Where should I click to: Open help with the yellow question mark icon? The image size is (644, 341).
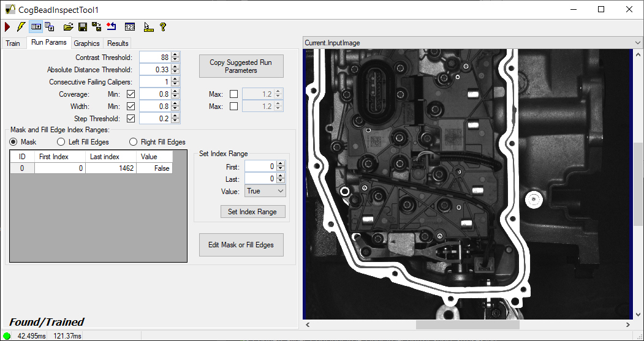(x=162, y=27)
